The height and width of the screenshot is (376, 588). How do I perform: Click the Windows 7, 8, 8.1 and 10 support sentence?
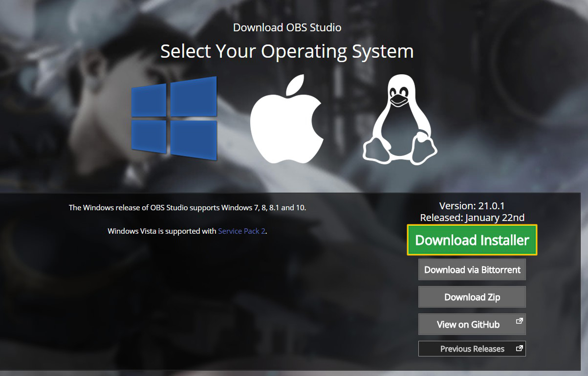pos(187,207)
